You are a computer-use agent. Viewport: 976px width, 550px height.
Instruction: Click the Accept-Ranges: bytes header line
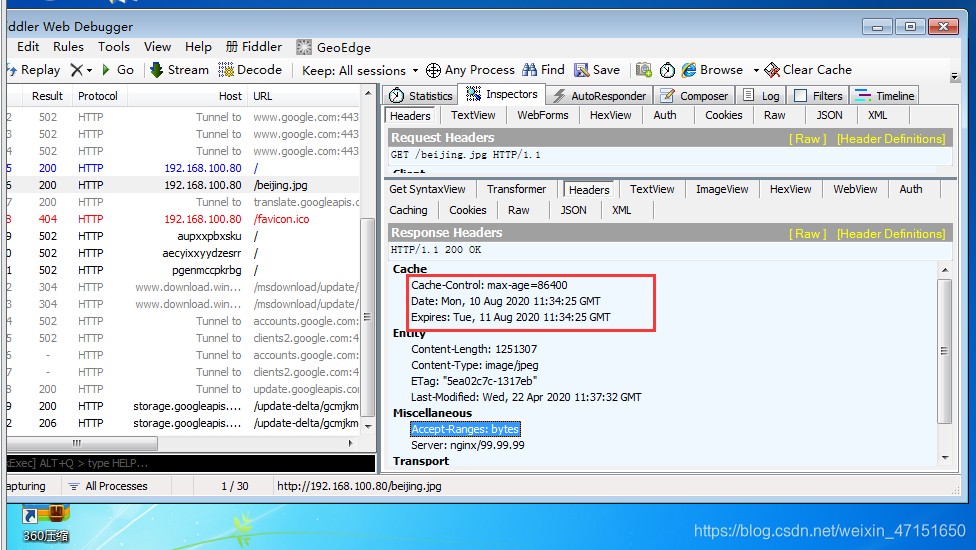pos(465,429)
